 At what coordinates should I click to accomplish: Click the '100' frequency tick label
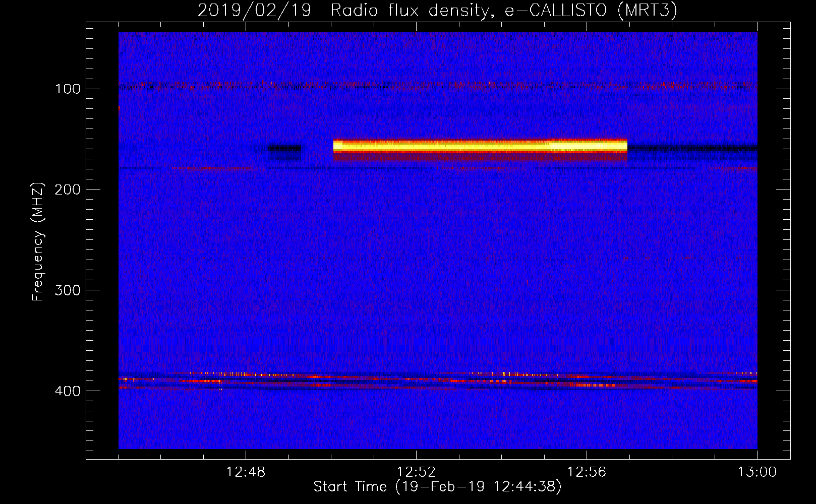tap(68, 89)
